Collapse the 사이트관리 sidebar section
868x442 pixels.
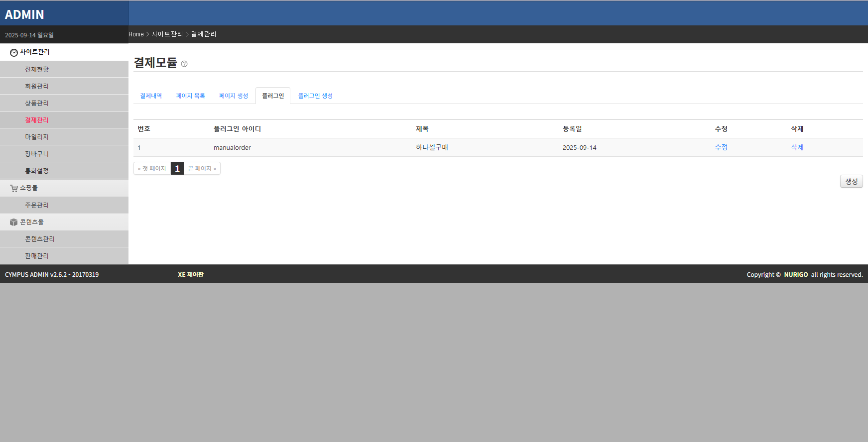[x=64, y=52]
